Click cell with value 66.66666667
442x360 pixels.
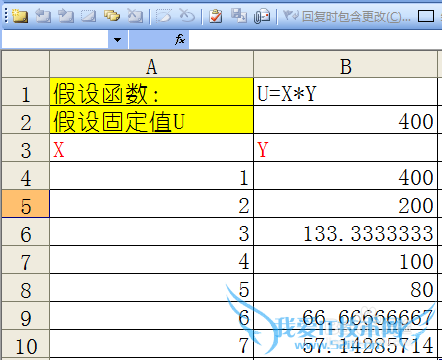pos(346,316)
